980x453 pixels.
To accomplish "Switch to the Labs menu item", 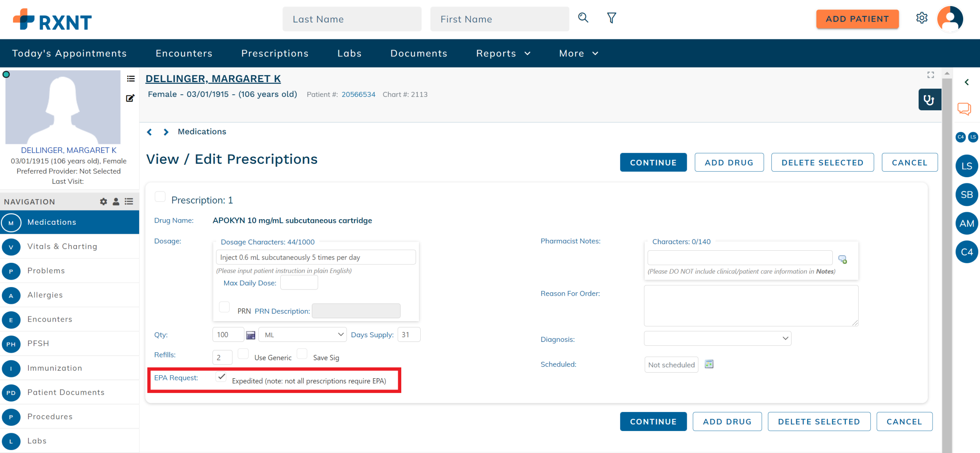I will click(349, 53).
